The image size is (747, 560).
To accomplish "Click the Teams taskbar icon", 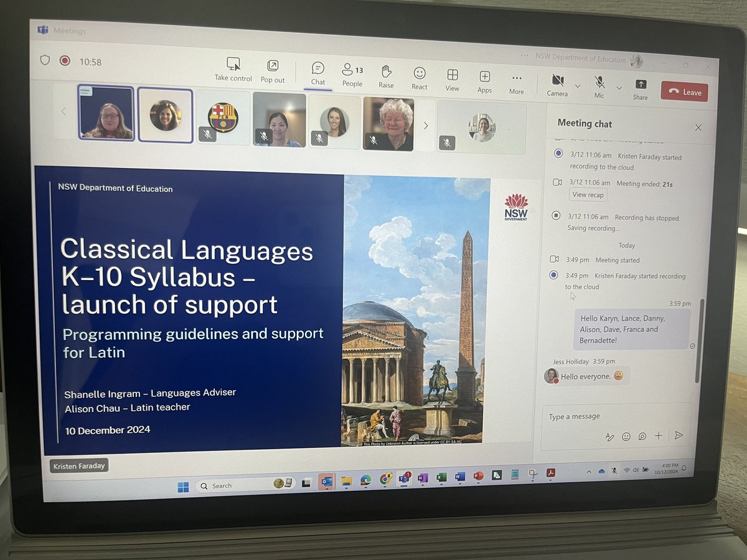I will point(403,478).
